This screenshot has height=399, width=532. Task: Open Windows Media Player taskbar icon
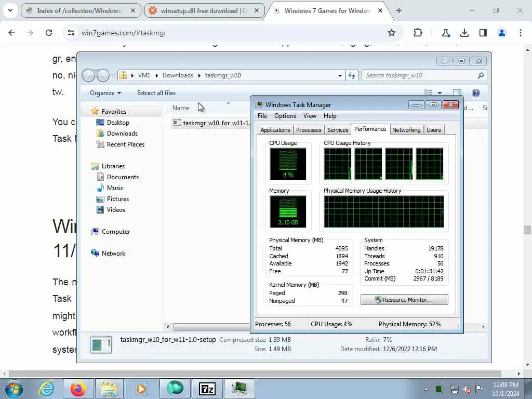coord(141,389)
